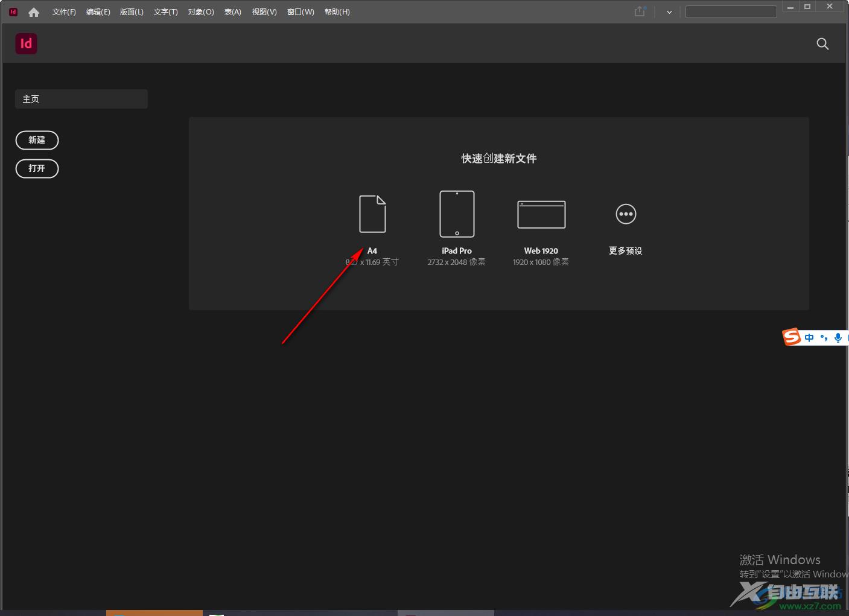Minimize the InDesign window
The image size is (849, 616).
pos(790,7)
